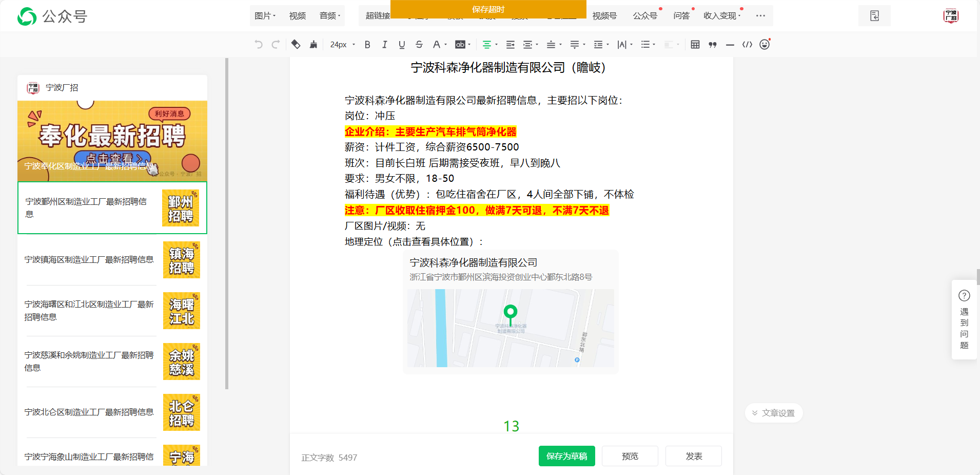
Task: Insert a 超链接
Action: [378, 16]
